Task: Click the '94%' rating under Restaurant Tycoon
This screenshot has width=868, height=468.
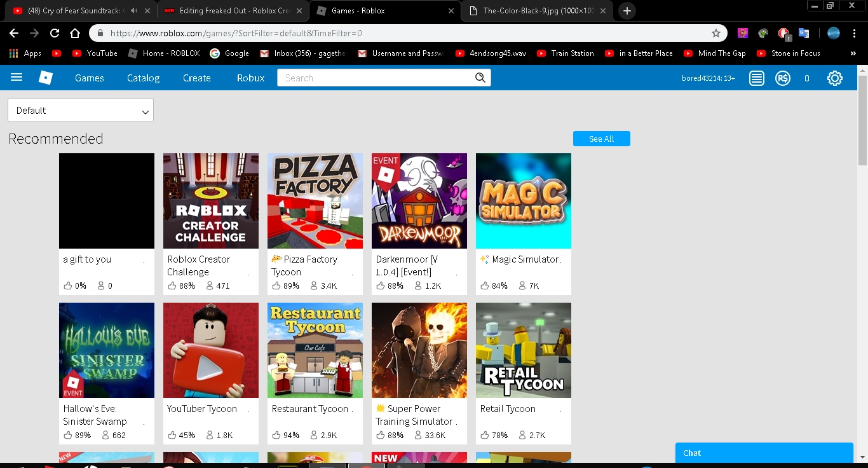Action: click(x=291, y=436)
